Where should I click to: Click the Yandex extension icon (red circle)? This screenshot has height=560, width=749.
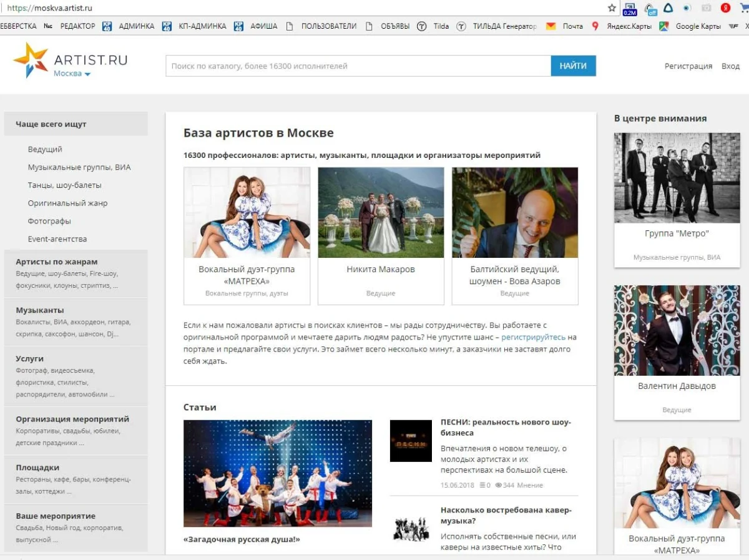(726, 8)
